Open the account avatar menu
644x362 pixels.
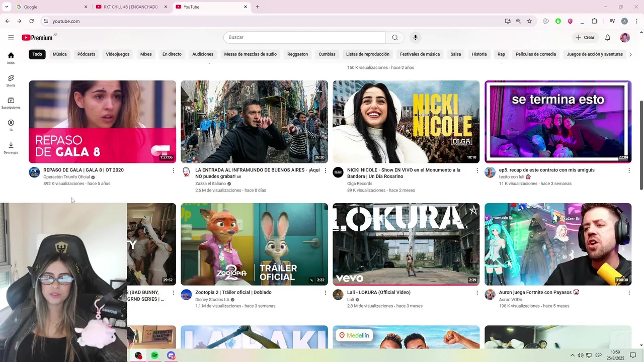tap(625, 37)
